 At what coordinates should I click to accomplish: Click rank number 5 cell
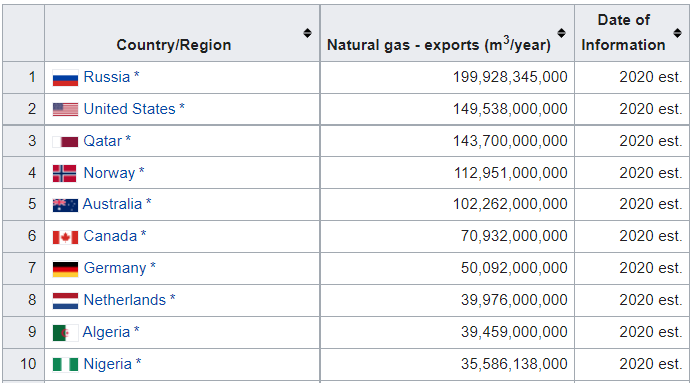coord(23,205)
